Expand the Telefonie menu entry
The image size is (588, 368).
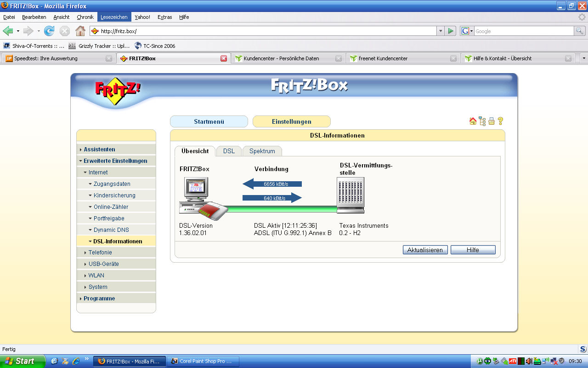coord(100,253)
